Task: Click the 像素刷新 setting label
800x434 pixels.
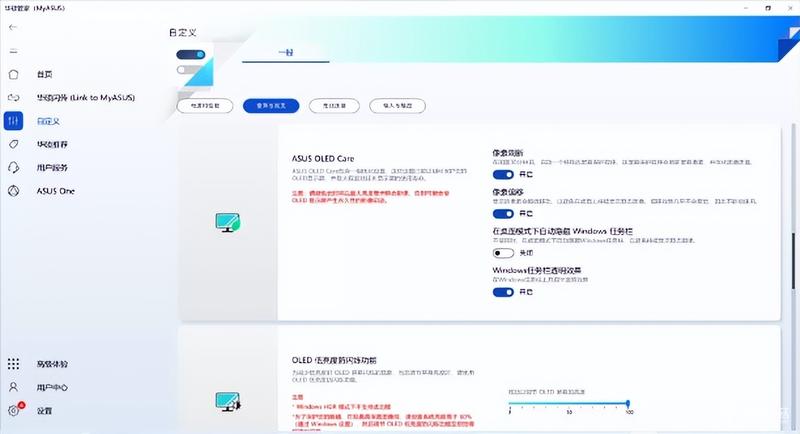Action: (508, 152)
